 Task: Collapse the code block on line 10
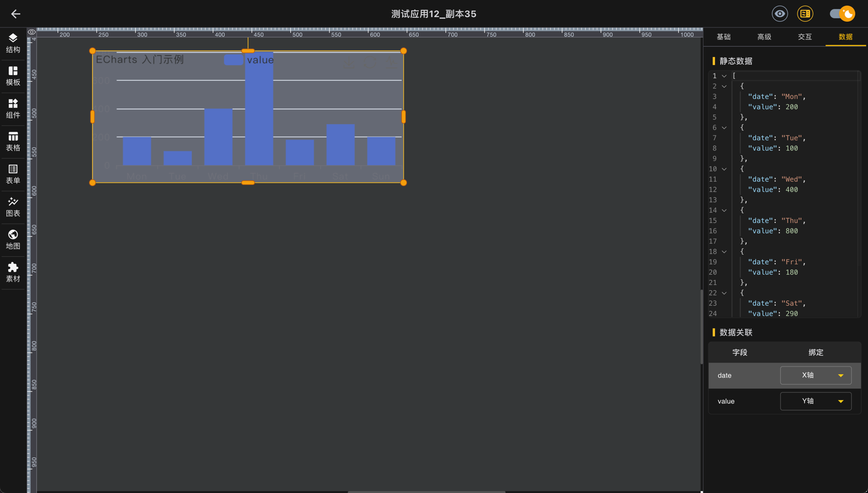(724, 169)
